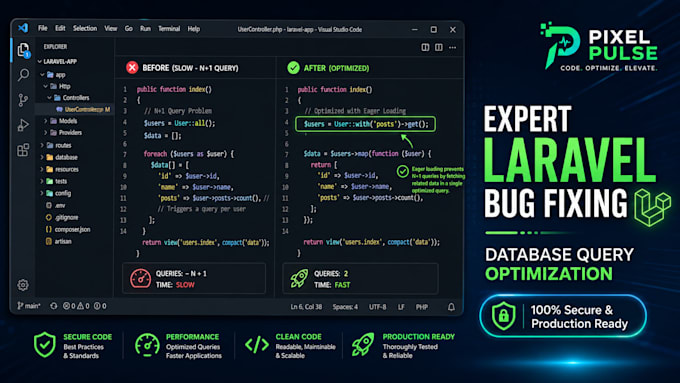
Task: Open Run and Debug view
Action: [x=23, y=125]
